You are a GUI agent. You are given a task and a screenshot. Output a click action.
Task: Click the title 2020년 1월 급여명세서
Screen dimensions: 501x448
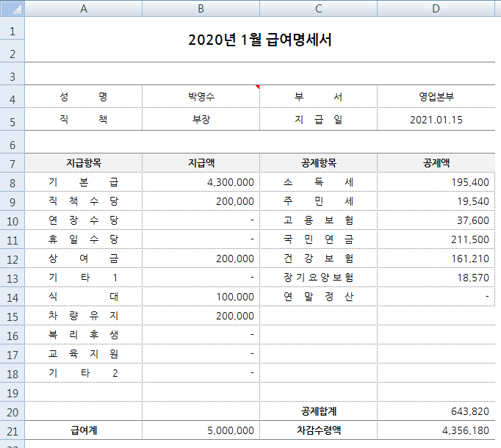click(x=260, y=40)
